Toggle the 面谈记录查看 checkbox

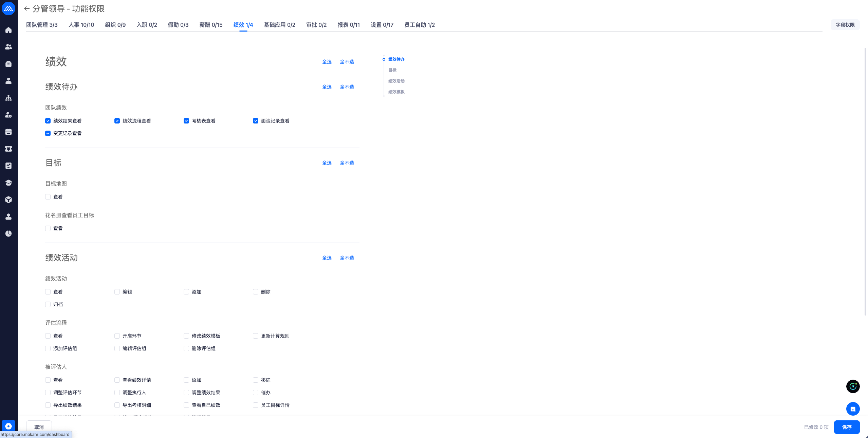(x=256, y=121)
